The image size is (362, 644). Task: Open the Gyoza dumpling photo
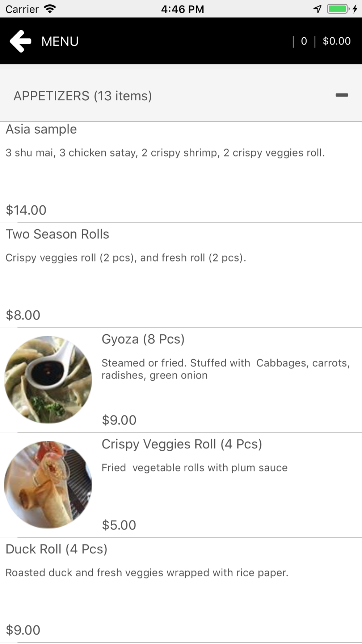pos(48,379)
